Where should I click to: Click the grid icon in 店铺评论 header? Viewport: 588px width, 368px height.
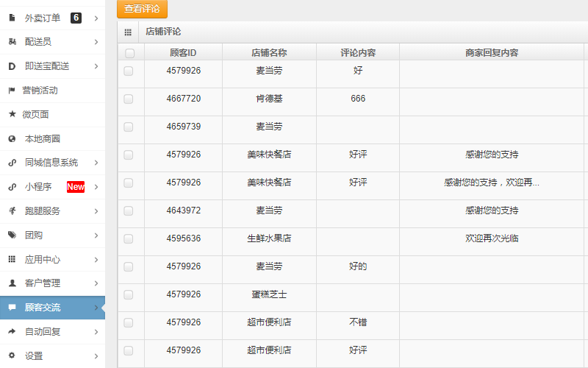pyautogui.click(x=128, y=32)
